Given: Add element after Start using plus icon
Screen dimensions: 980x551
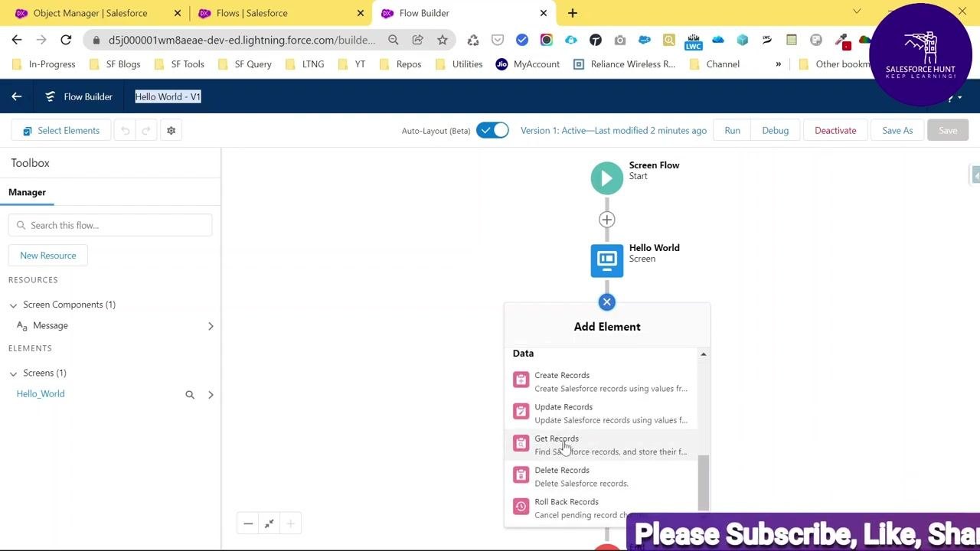Looking at the screenshot, I should pyautogui.click(x=606, y=220).
